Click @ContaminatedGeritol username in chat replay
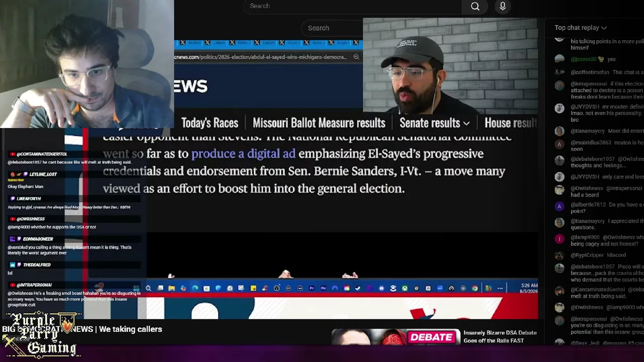The image size is (644, 362). tap(598, 290)
